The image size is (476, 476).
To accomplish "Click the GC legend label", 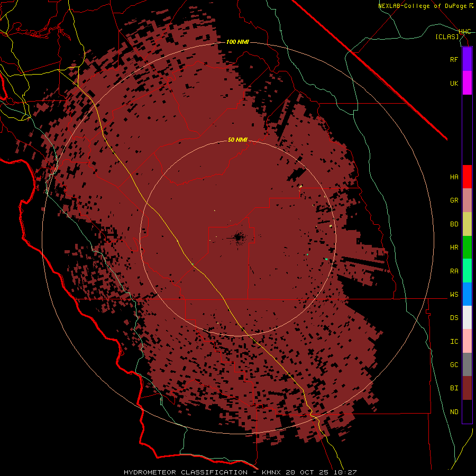I will pyautogui.click(x=454, y=365).
